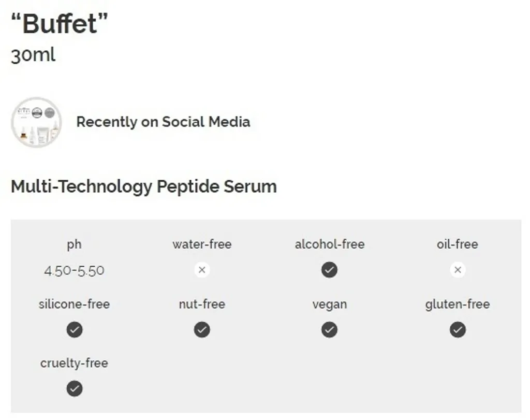
Task: Click the cruelty-free checkmark icon
Action: pos(75,388)
